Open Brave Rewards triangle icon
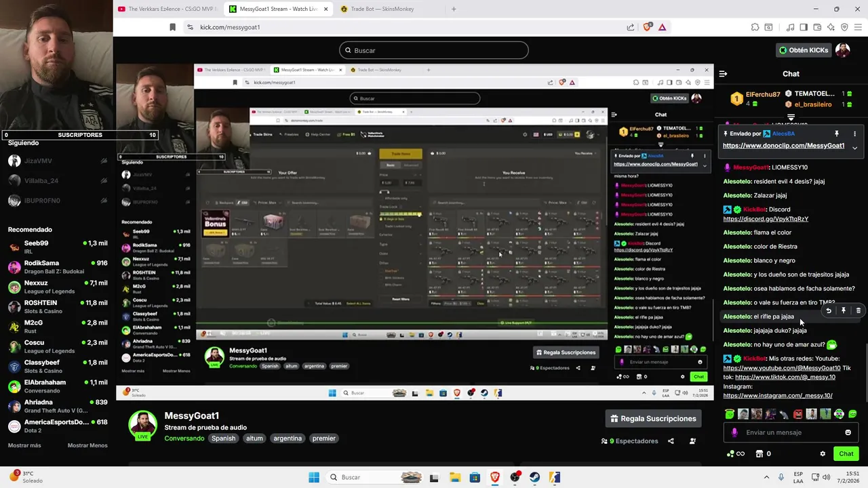This screenshot has width=868, height=488. (663, 27)
